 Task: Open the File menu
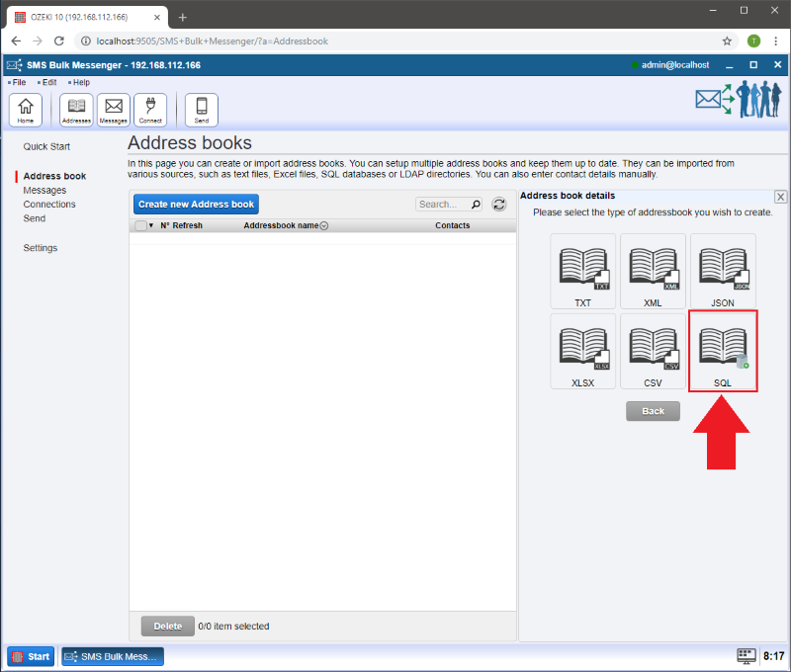[19, 82]
